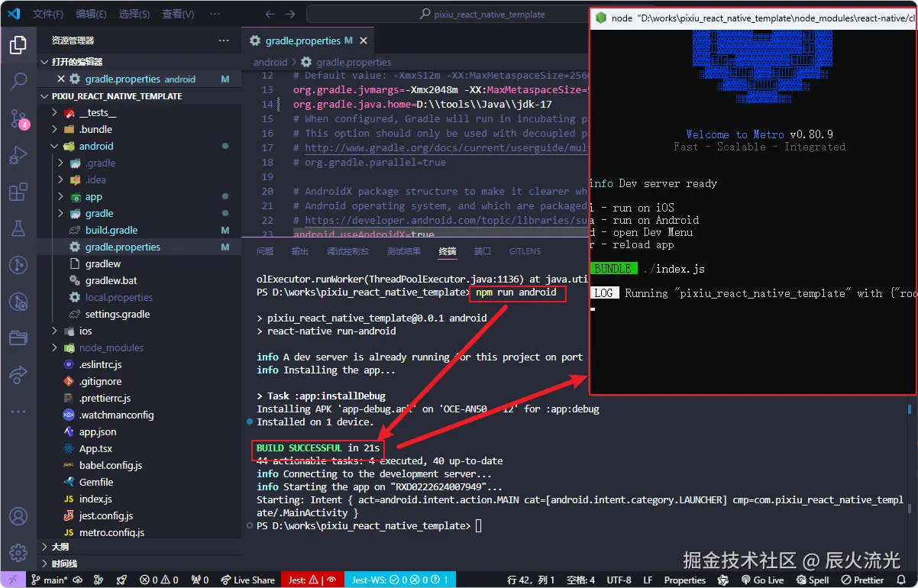The image size is (918, 588).
Task: Expand the .bundle folder
Action: pyautogui.click(x=139, y=129)
